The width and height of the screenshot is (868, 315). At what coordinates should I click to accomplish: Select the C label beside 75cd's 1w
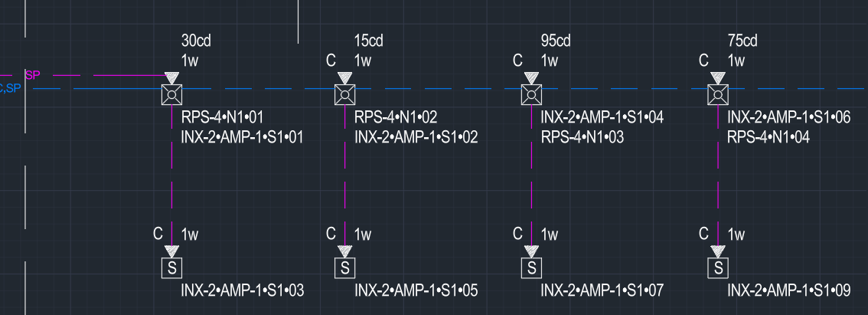point(703,61)
